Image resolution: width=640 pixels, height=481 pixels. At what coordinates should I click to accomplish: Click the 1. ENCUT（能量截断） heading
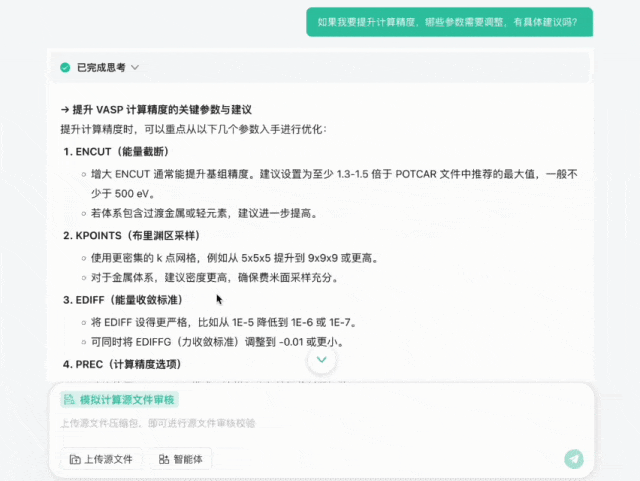115,152
